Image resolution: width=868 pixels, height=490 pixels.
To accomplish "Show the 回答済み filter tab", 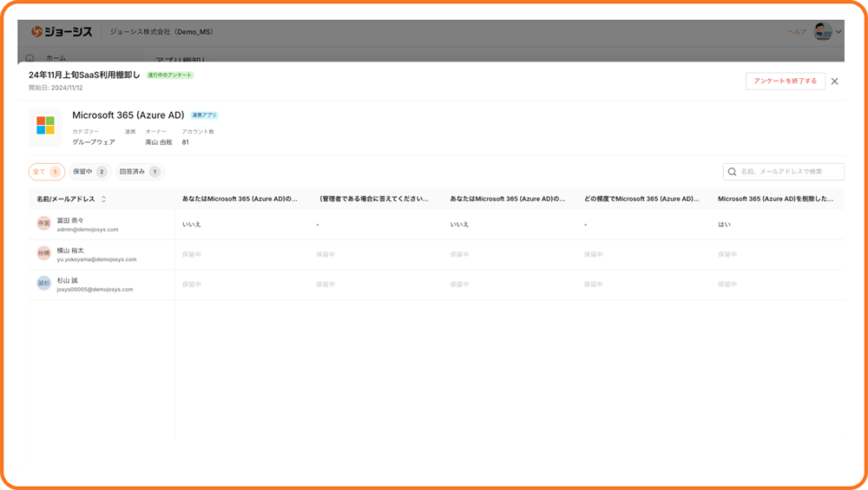I will click(x=139, y=172).
